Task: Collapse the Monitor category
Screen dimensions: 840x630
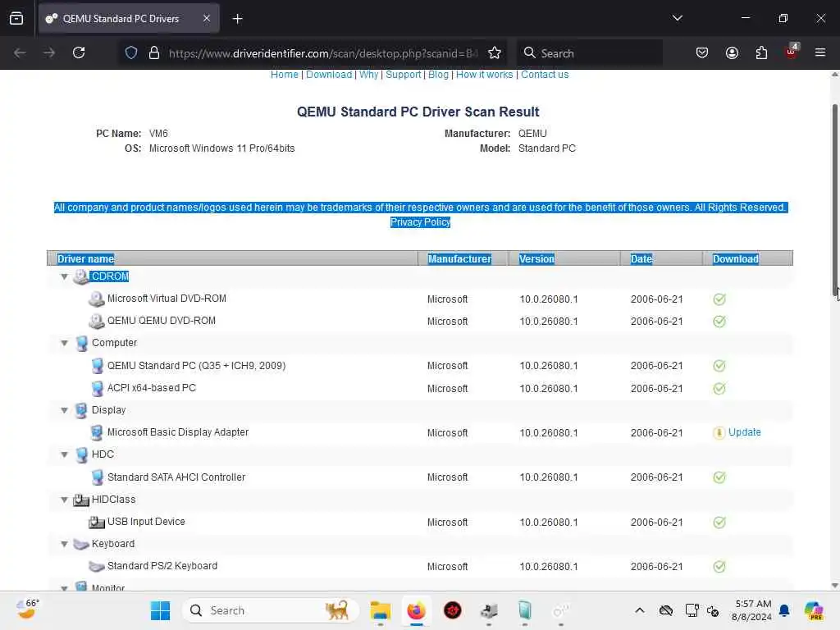Action: (x=64, y=587)
